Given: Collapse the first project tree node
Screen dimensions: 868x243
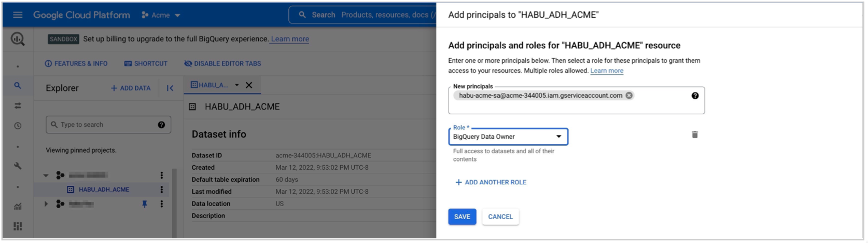Looking at the screenshot, I should 46,176.
